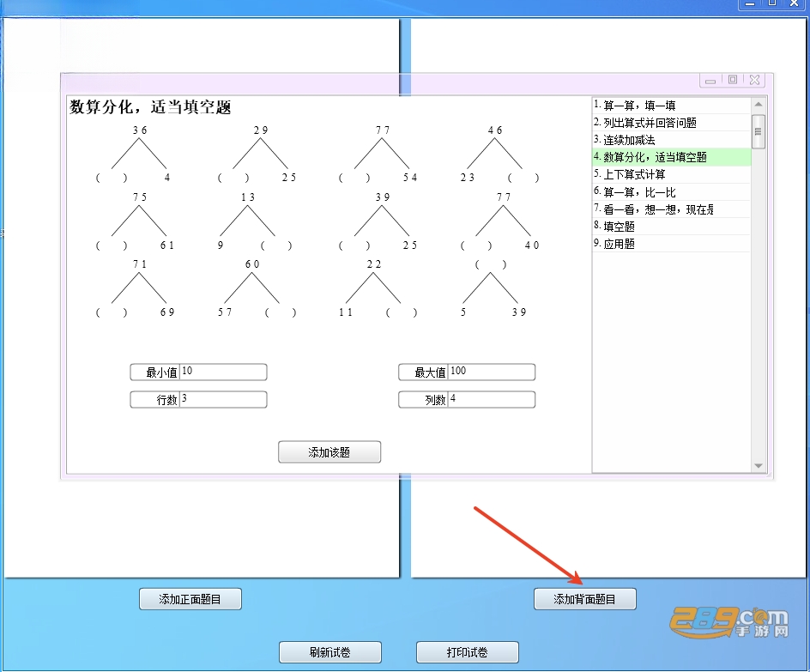Maximize the inner question dialog
Viewport: 810px width, 672px height.
point(733,80)
